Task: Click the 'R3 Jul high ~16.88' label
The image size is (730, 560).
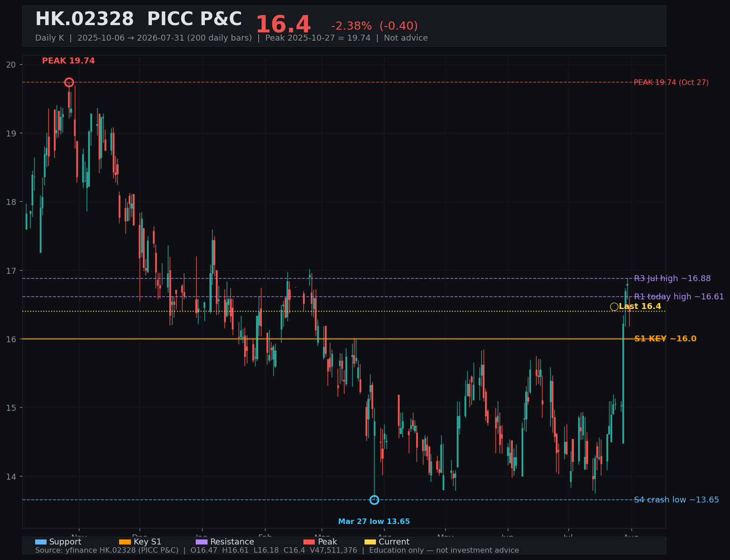Action: 673,278
